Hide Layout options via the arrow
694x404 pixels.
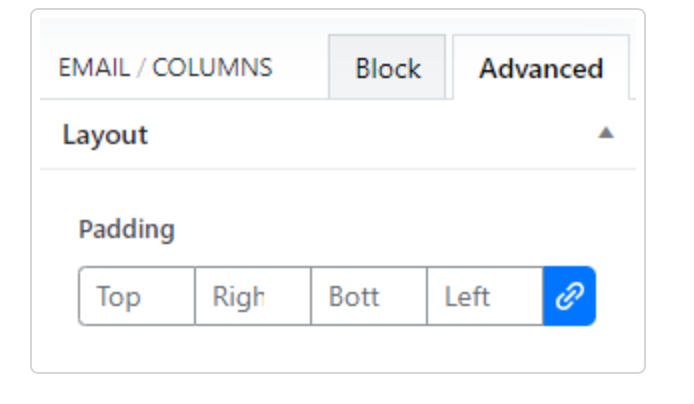click(605, 133)
